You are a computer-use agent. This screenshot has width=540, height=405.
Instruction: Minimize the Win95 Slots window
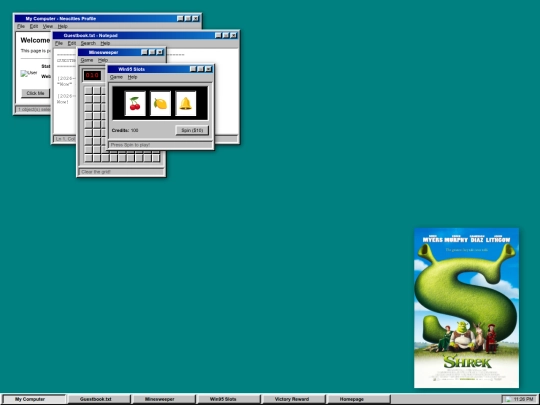[193, 69]
